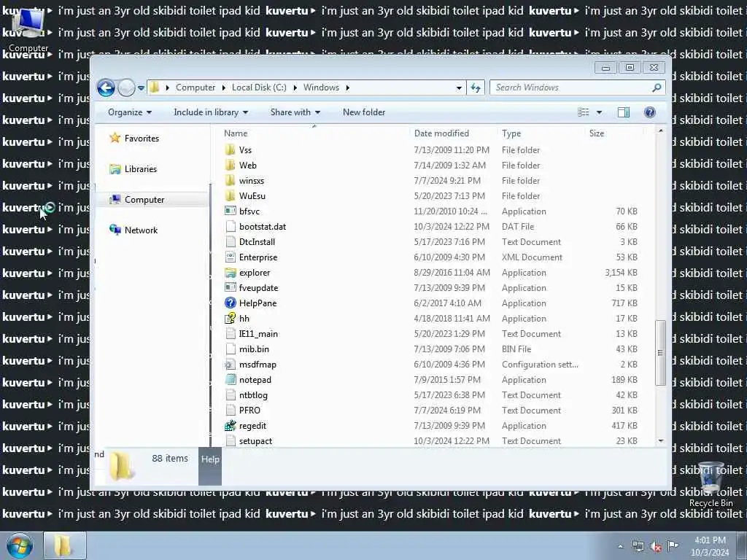Select the bfsvc application icon
This screenshot has width=747, height=560.
click(x=231, y=211)
